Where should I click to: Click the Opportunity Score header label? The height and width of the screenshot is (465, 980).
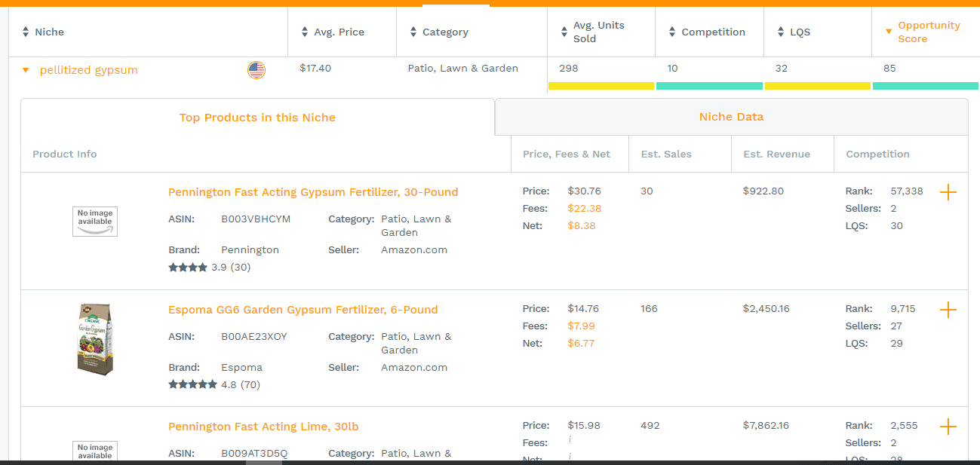(929, 32)
